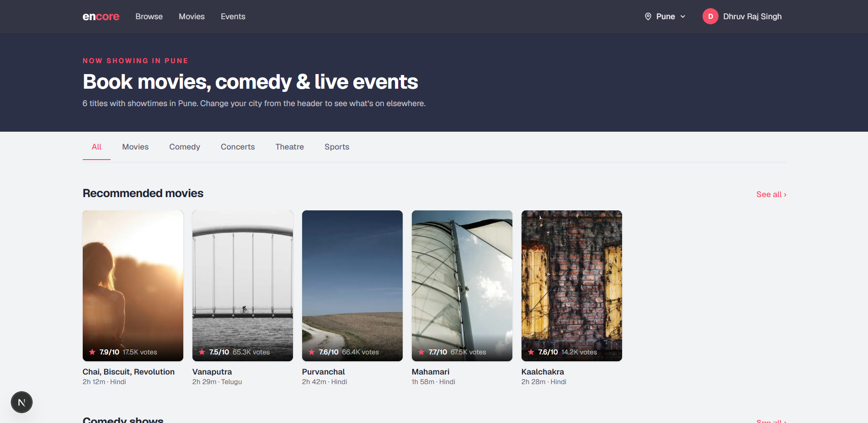Image resolution: width=868 pixels, height=423 pixels.
Task: Open Browse in the header
Action: pos(149,16)
